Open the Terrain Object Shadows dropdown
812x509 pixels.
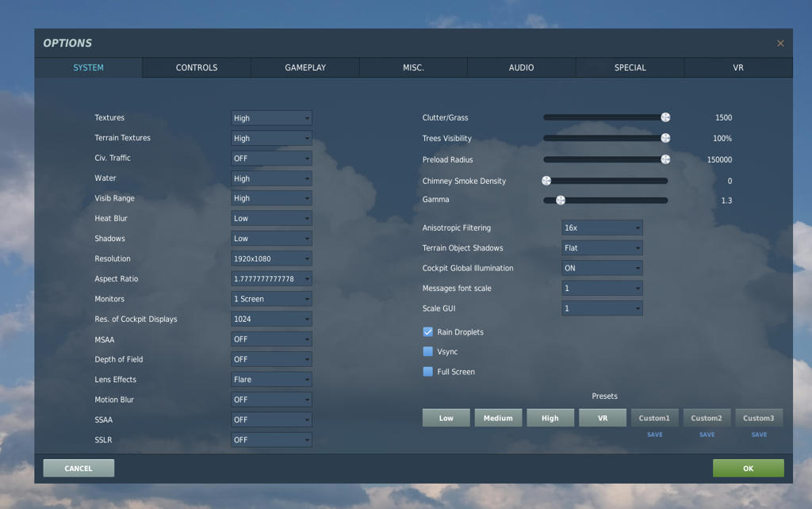[602, 248]
